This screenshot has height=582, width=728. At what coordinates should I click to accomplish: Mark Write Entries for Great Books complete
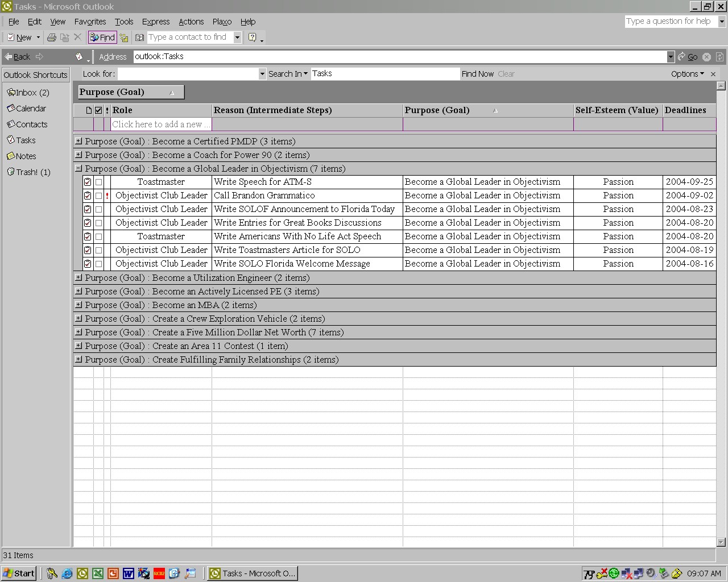tap(99, 223)
